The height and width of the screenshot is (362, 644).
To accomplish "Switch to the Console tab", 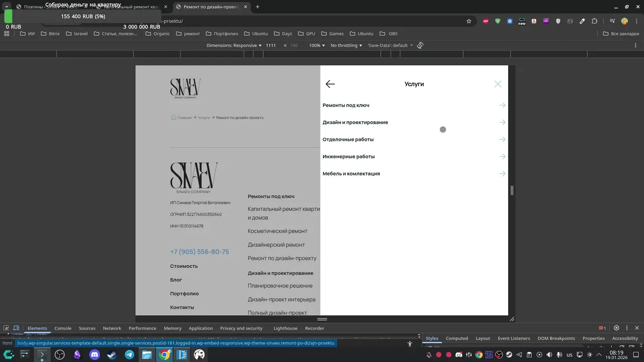I will [x=63, y=328].
